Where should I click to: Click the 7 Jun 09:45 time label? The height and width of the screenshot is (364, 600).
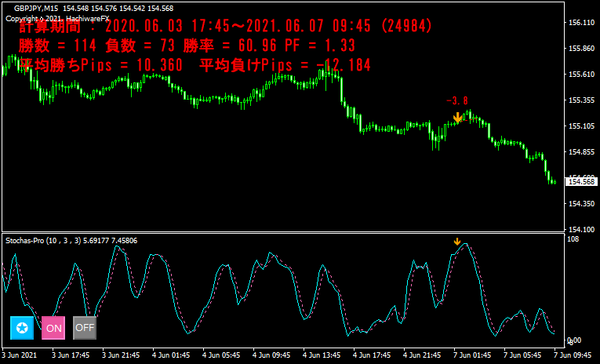[x=573, y=355]
